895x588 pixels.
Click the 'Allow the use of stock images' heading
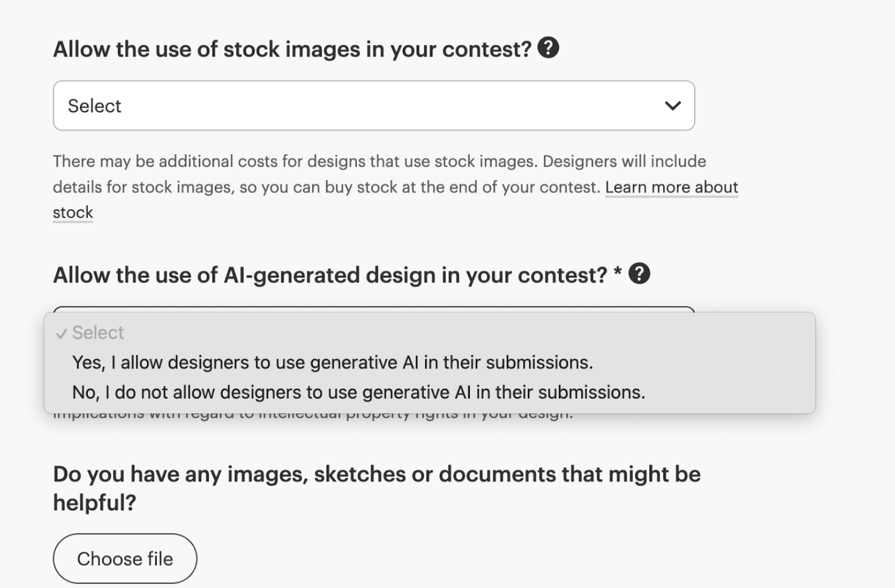coord(292,49)
